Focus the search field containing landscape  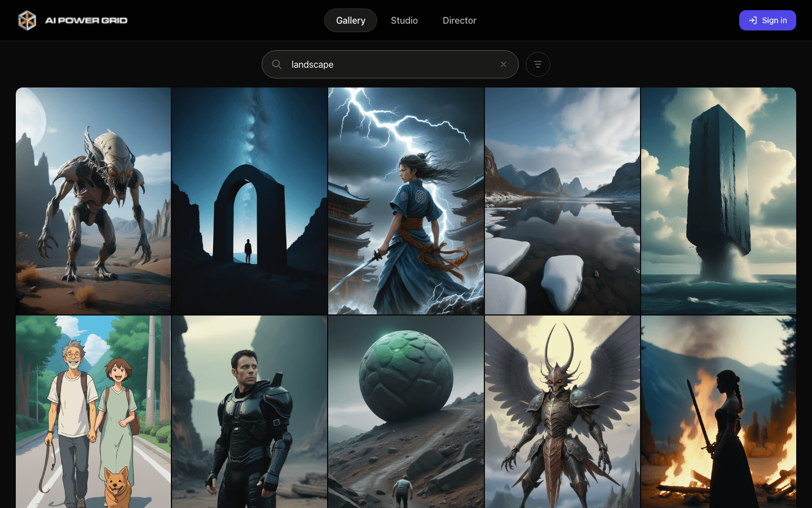[390, 64]
